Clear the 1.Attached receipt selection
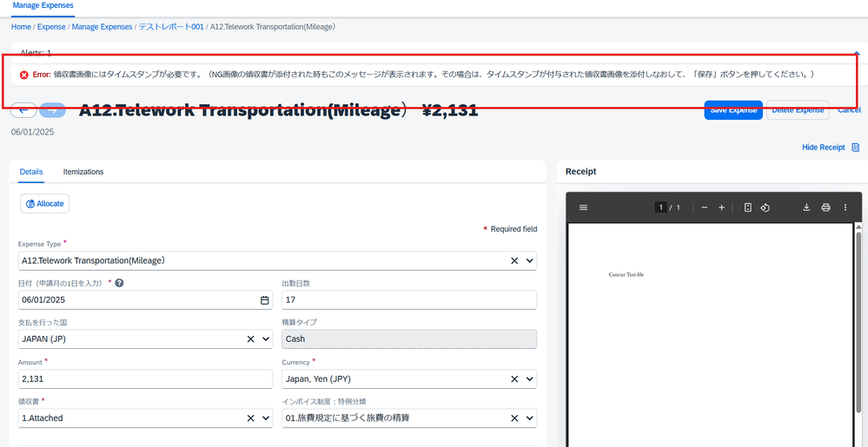The image size is (868, 447). (251, 418)
